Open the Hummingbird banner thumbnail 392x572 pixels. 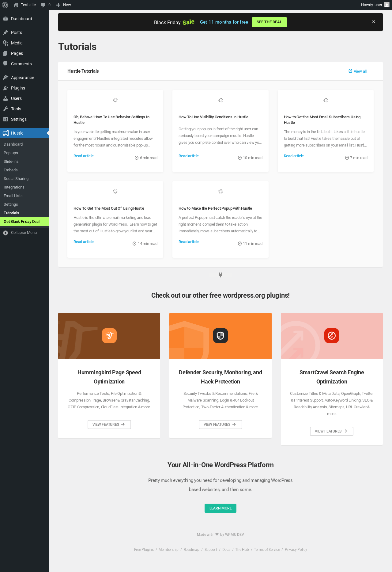pyautogui.click(x=109, y=336)
